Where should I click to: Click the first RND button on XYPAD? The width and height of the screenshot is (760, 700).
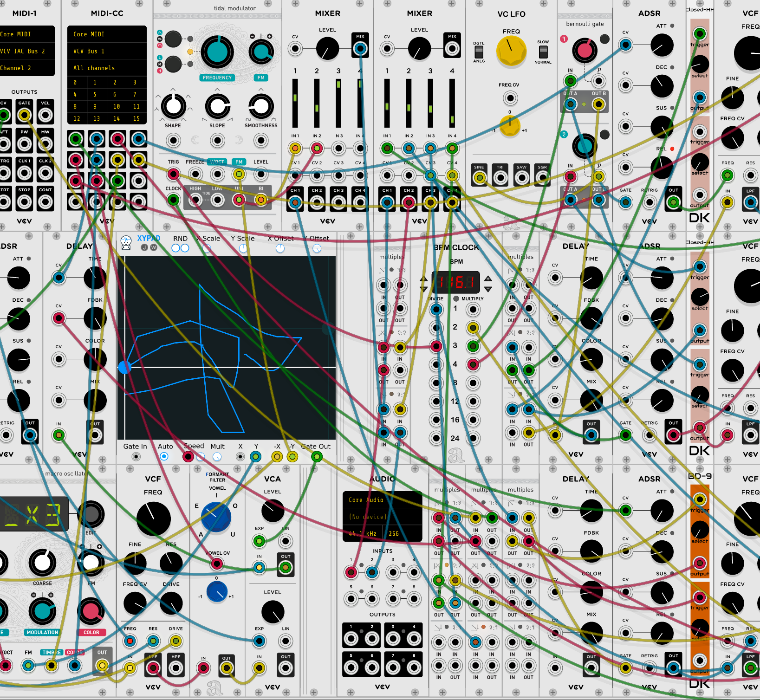point(175,248)
